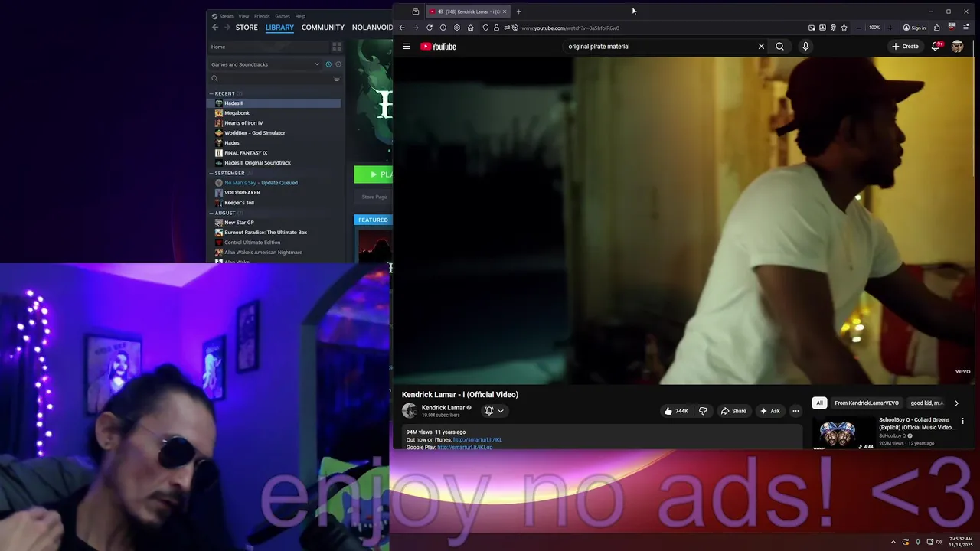Click the Ask button under video
This screenshot has width=980, height=551.
[x=769, y=411]
